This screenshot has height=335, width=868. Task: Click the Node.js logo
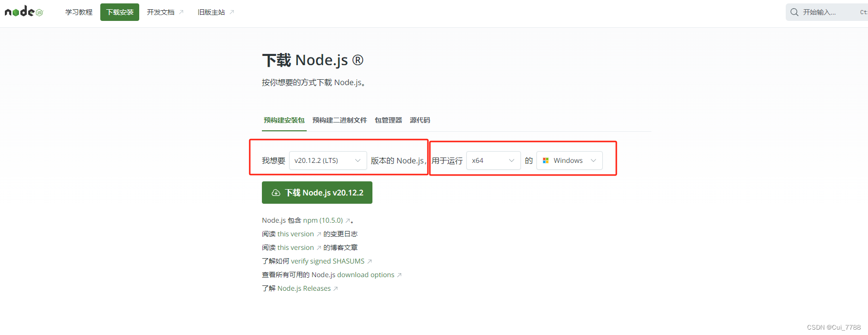coord(24,12)
